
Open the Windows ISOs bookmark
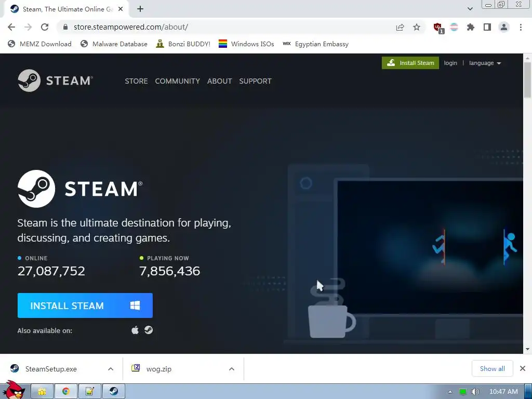(246, 44)
